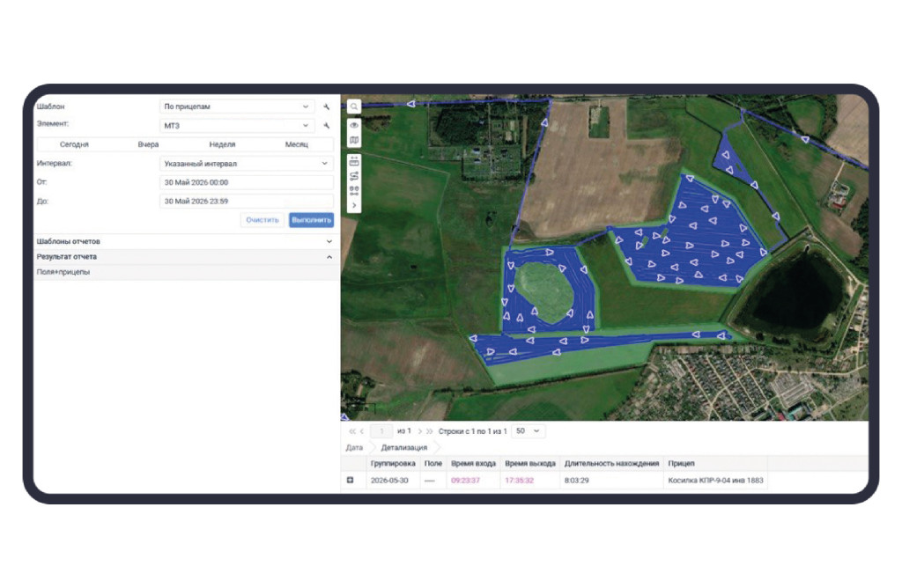Go to next page of table
This screenshot has height=588, width=902.
[x=420, y=431]
